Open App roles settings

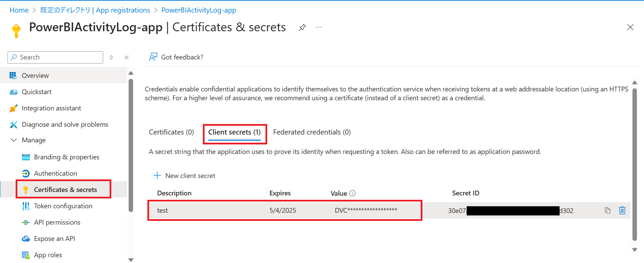[x=48, y=255]
